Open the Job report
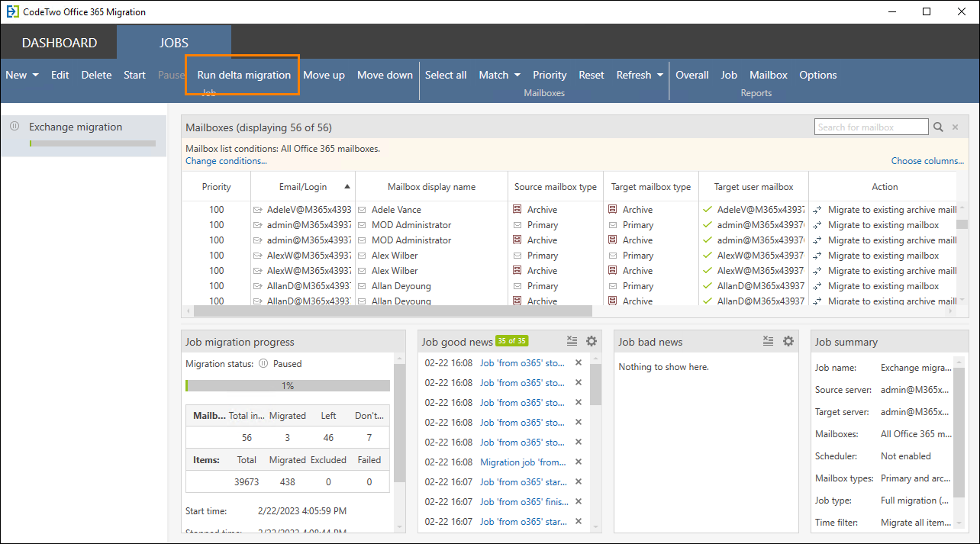Image resolution: width=980 pixels, height=544 pixels. [729, 75]
